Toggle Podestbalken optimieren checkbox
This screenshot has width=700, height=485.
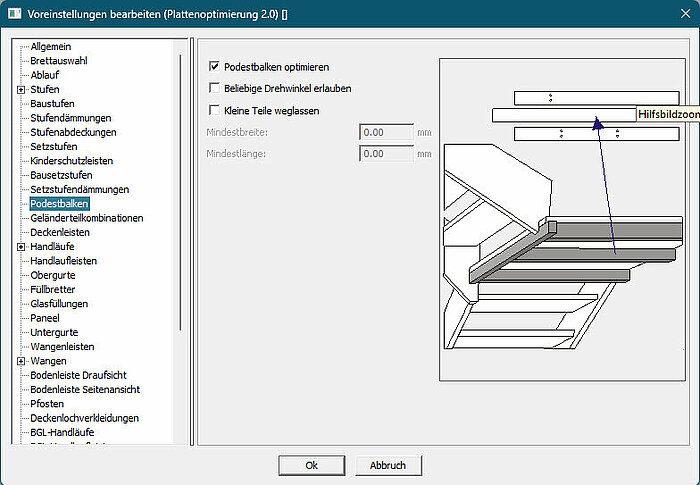pyautogui.click(x=214, y=67)
